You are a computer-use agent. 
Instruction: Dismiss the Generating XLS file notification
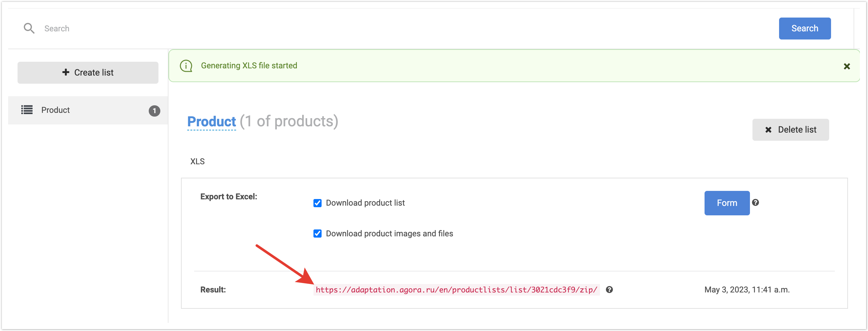pos(846,66)
